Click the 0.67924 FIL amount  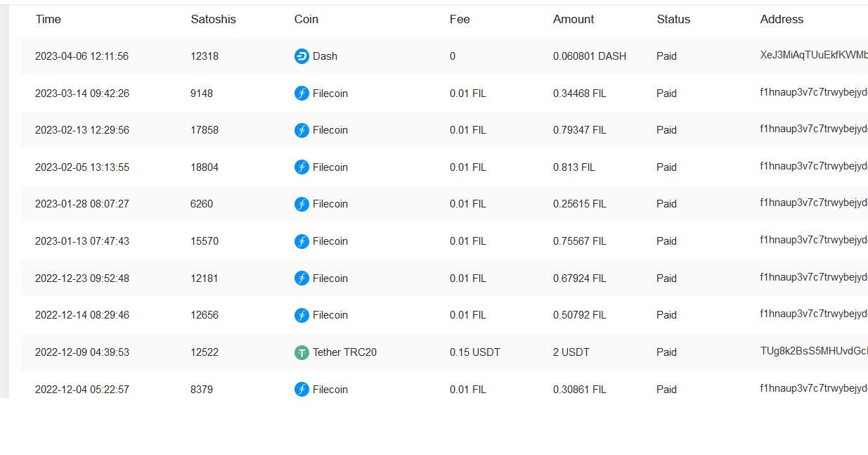pyautogui.click(x=580, y=278)
